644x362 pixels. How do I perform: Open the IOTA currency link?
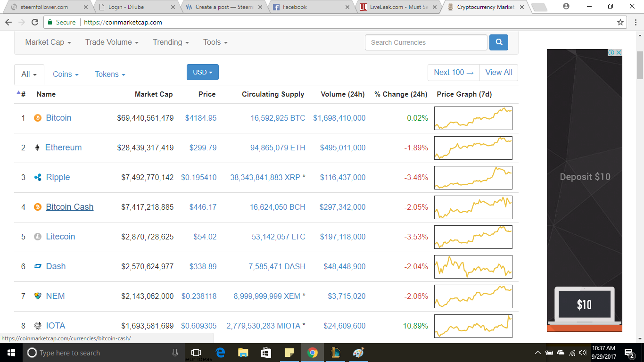tap(56, 326)
